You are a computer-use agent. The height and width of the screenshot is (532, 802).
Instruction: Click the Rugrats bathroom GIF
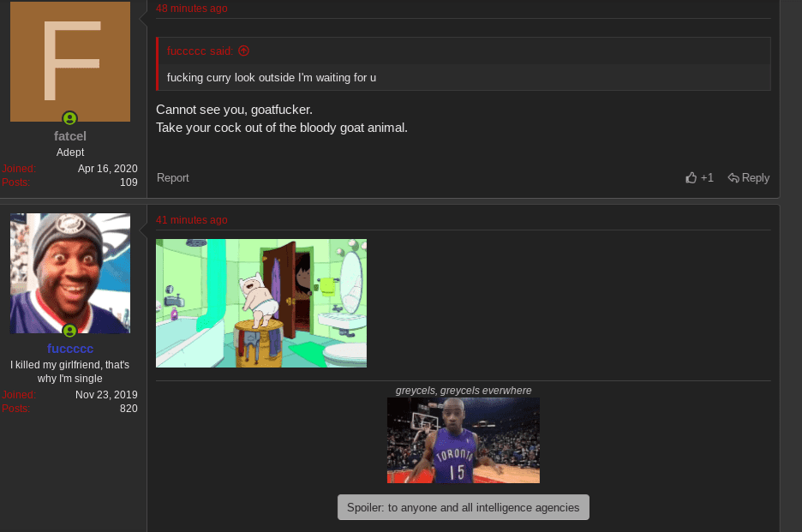260,302
